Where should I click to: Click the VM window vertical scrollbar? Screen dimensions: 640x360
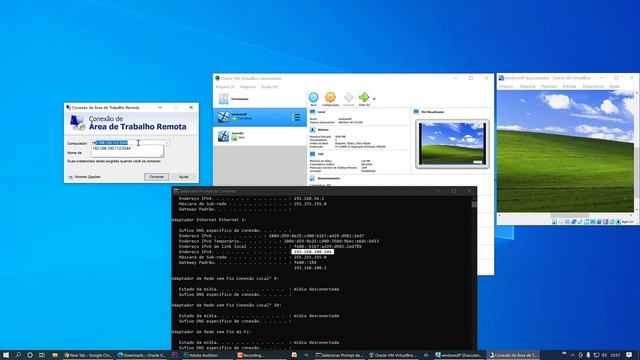pos(638,151)
